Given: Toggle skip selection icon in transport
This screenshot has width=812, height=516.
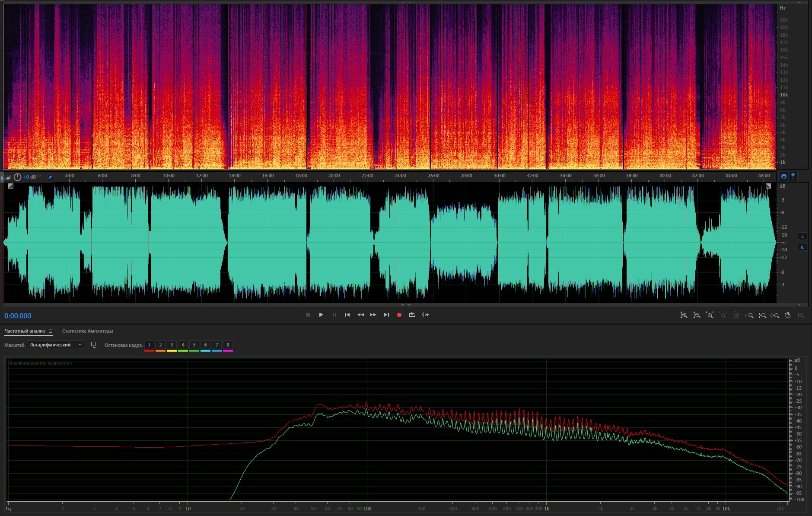Looking at the screenshot, I should point(425,315).
